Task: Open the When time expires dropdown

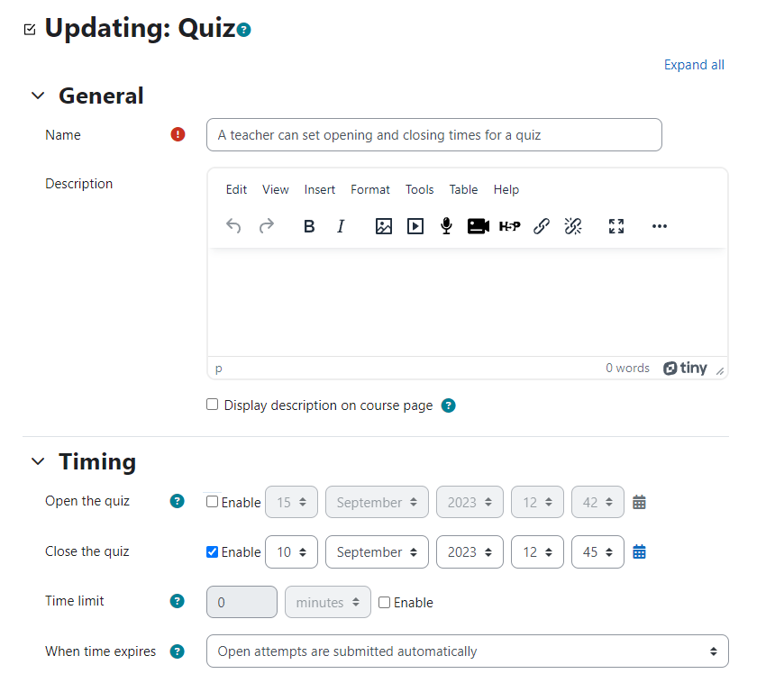Action: 467,651
